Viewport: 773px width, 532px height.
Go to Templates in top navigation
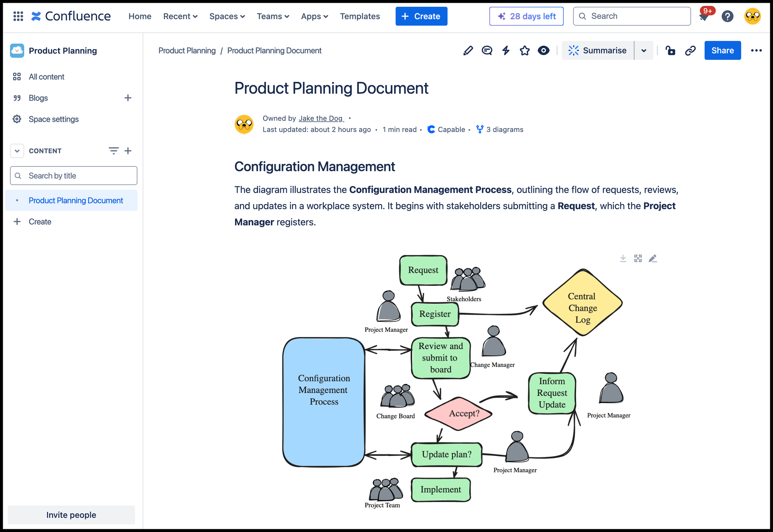[360, 16]
